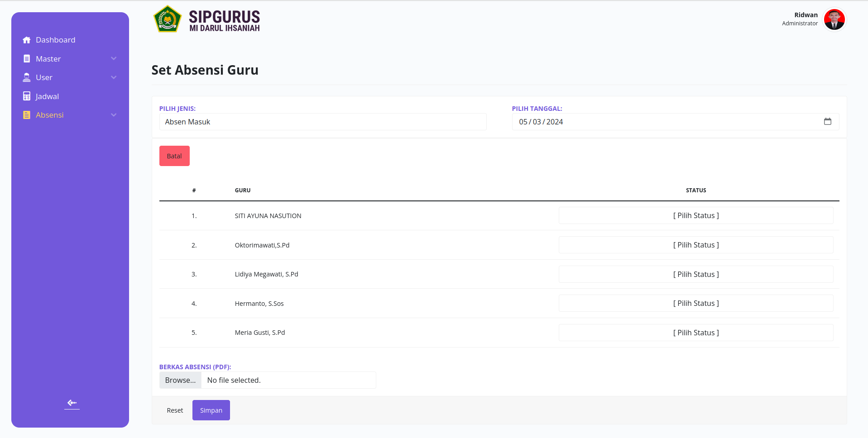Select status for Oktorimawati,S.Pd
Screen dimensions: 868x438
696,245
